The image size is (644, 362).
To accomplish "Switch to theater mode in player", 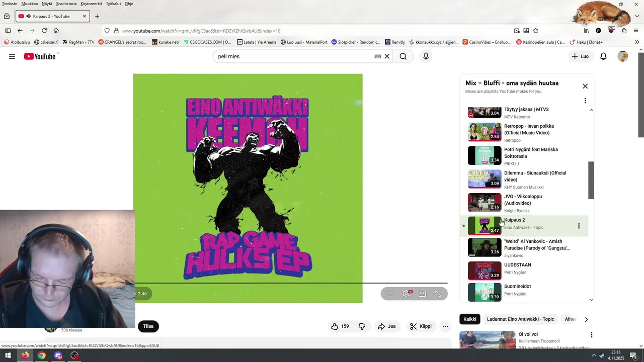I will [423, 294].
